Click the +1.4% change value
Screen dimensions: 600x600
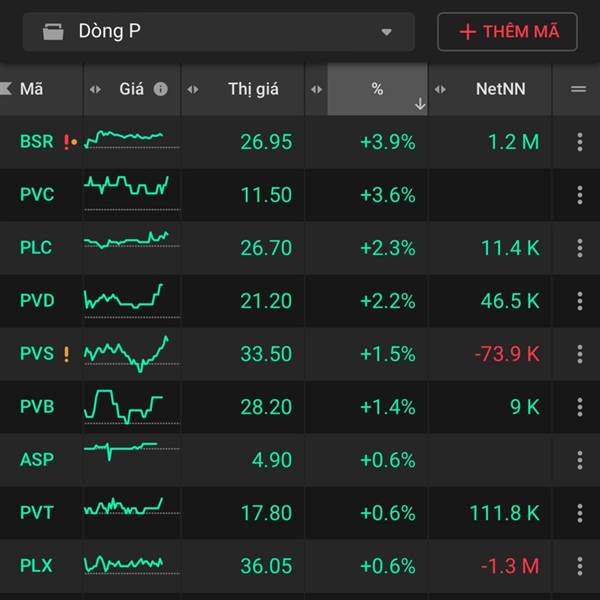[x=388, y=407]
